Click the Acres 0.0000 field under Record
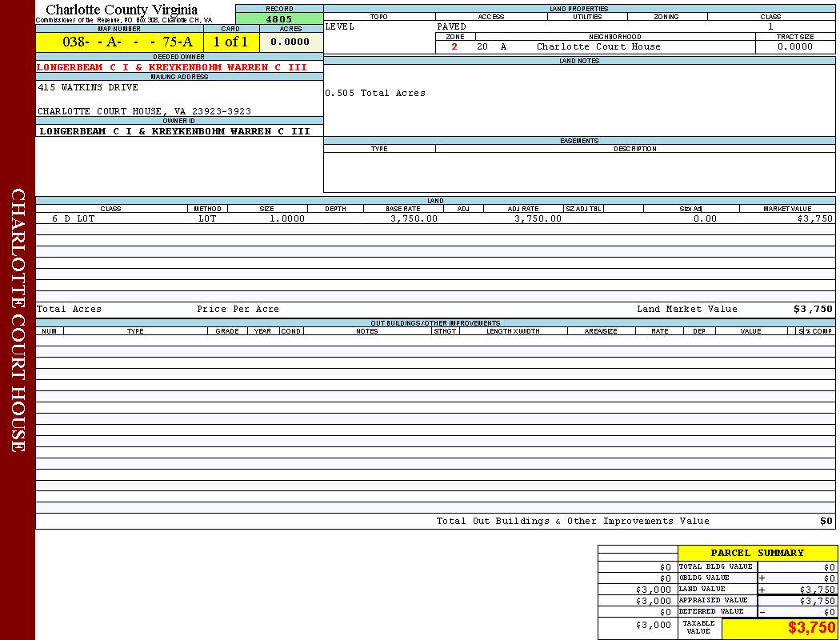840x640 pixels. [290, 42]
